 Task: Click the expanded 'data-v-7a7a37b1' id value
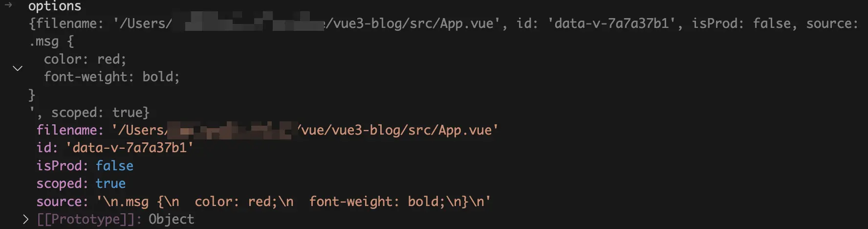tap(130, 148)
